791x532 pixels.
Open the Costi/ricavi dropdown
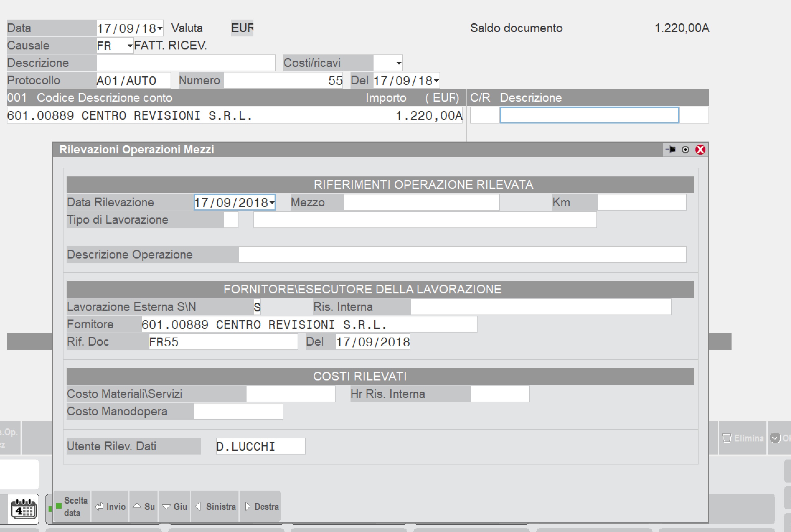tap(399, 63)
